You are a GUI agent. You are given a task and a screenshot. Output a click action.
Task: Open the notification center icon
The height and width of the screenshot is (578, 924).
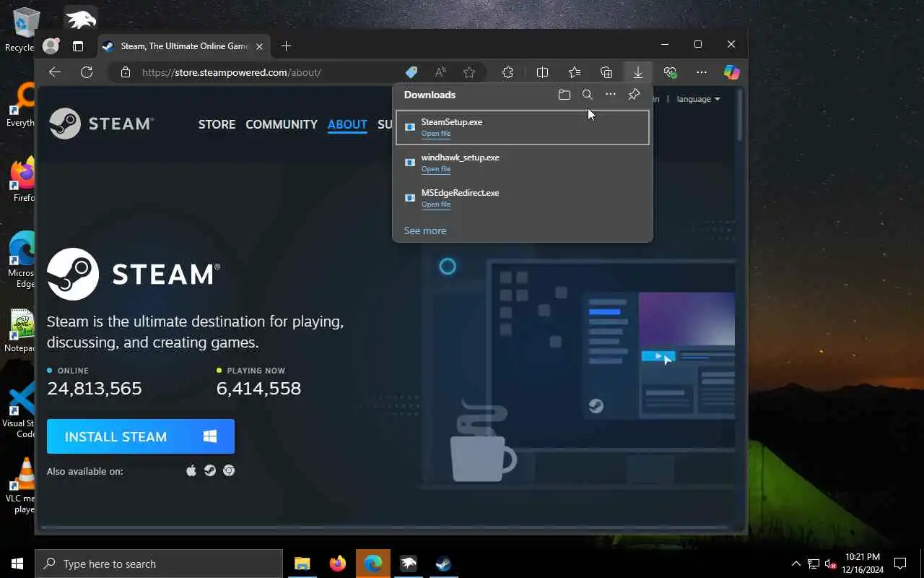pos(900,564)
